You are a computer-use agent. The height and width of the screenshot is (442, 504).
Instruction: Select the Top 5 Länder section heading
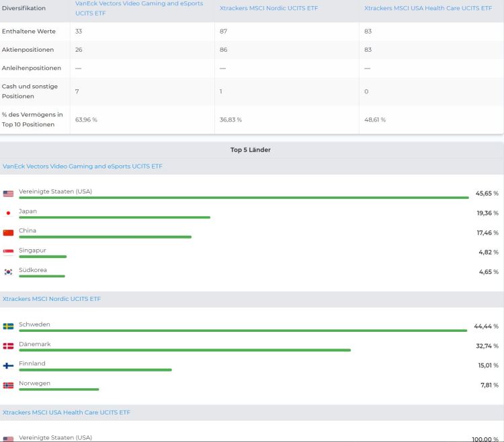pyautogui.click(x=251, y=150)
